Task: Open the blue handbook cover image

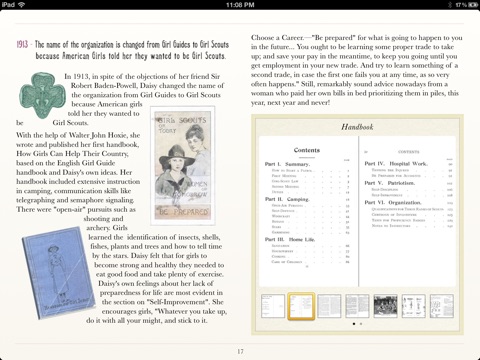Action: coord(58,273)
